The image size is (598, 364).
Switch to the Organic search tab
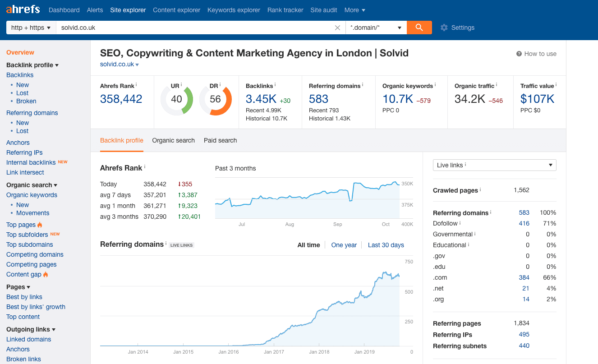click(174, 140)
